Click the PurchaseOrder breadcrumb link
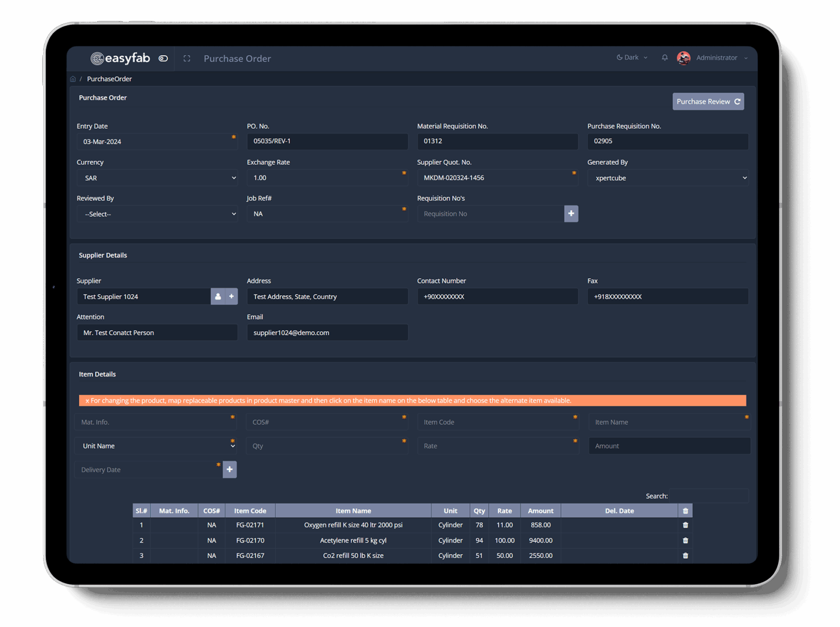 (x=109, y=79)
